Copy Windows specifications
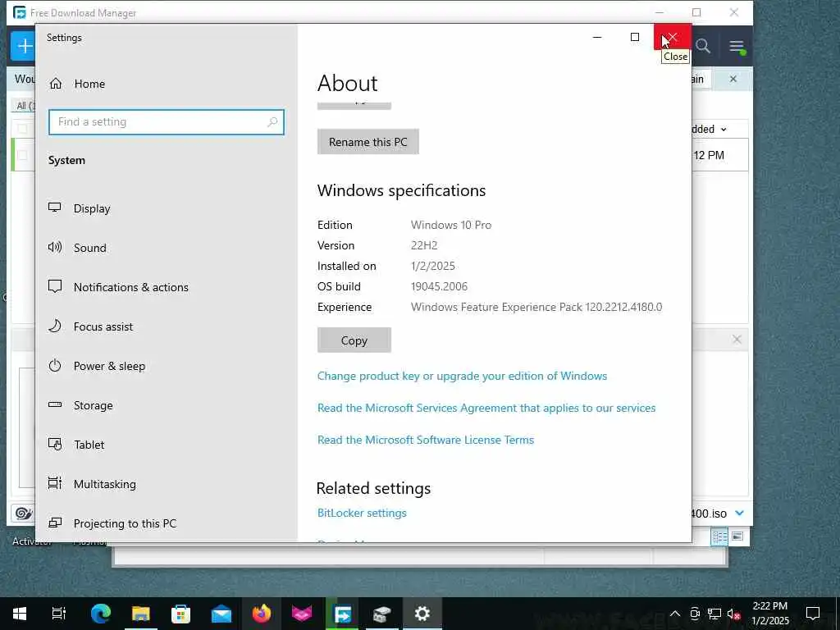 point(354,340)
